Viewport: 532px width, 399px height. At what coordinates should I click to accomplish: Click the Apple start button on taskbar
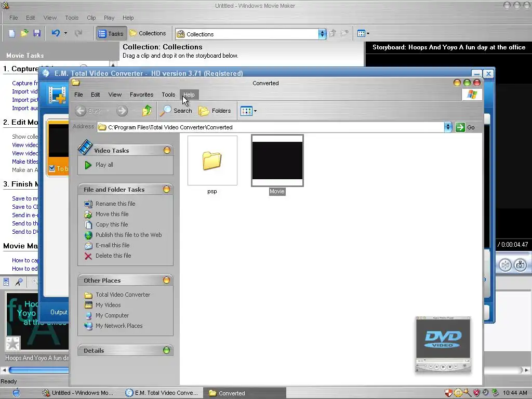pyautogui.click(x=16, y=393)
